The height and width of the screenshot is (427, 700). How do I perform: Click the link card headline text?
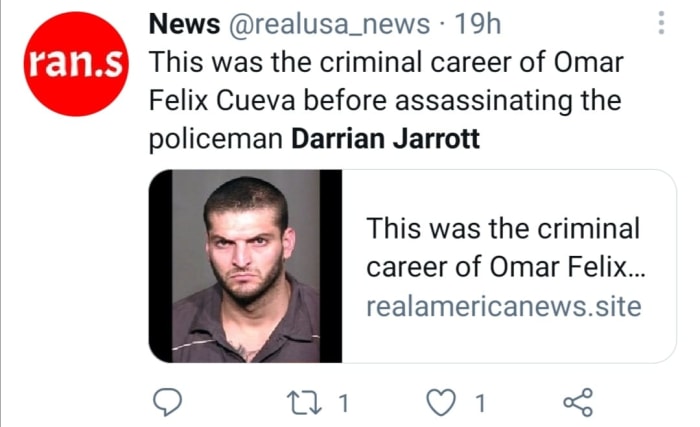click(x=502, y=229)
